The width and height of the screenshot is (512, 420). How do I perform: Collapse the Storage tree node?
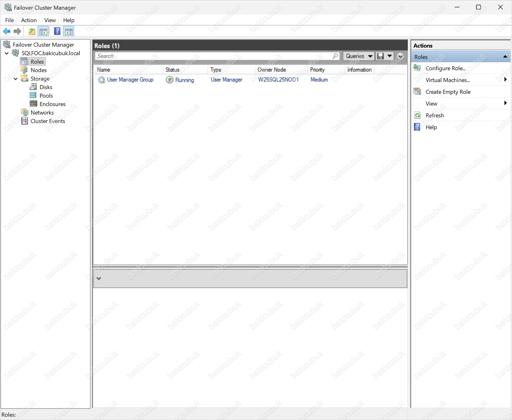coord(16,79)
